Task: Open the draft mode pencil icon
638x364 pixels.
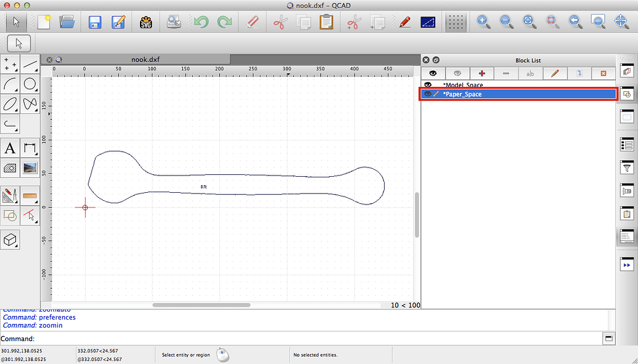Action: 404,22
